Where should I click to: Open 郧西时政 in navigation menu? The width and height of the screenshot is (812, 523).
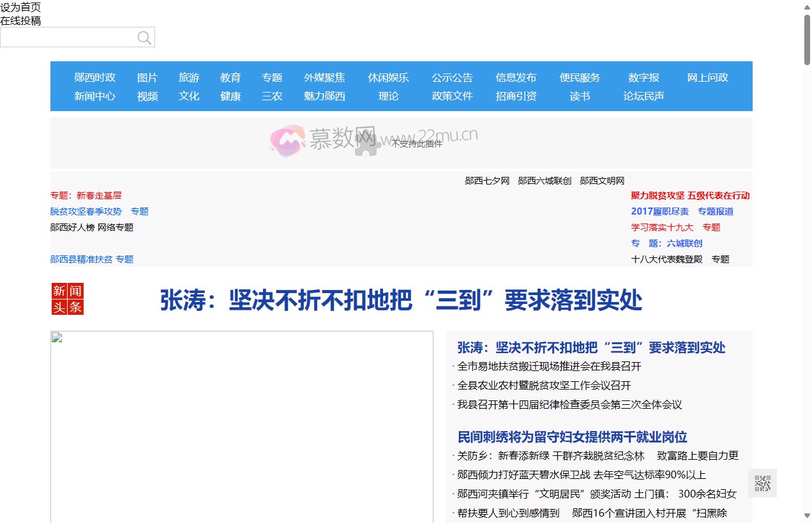tap(94, 77)
